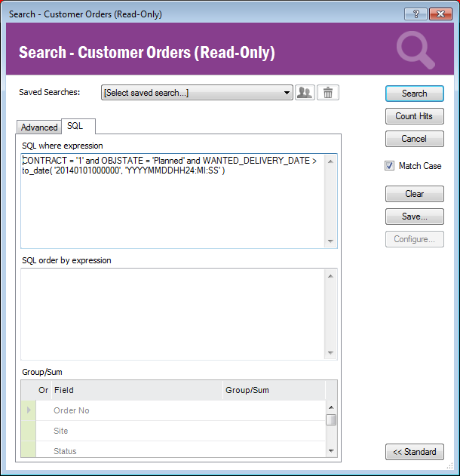Click the Cancel button

(414, 139)
